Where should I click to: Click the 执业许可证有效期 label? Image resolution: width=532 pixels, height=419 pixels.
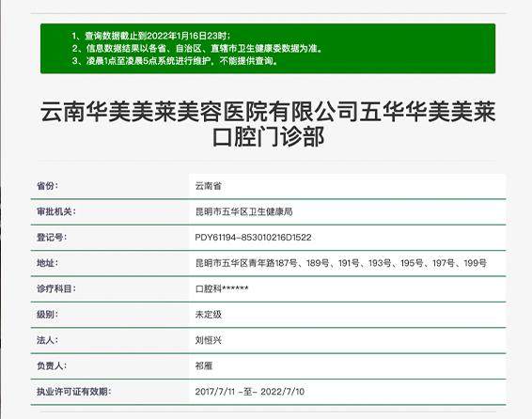click(x=74, y=392)
